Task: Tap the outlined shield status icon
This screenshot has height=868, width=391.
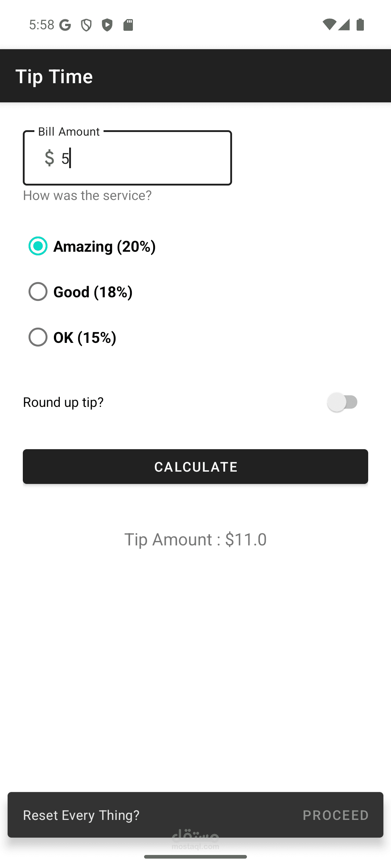Action: [x=86, y=25]
